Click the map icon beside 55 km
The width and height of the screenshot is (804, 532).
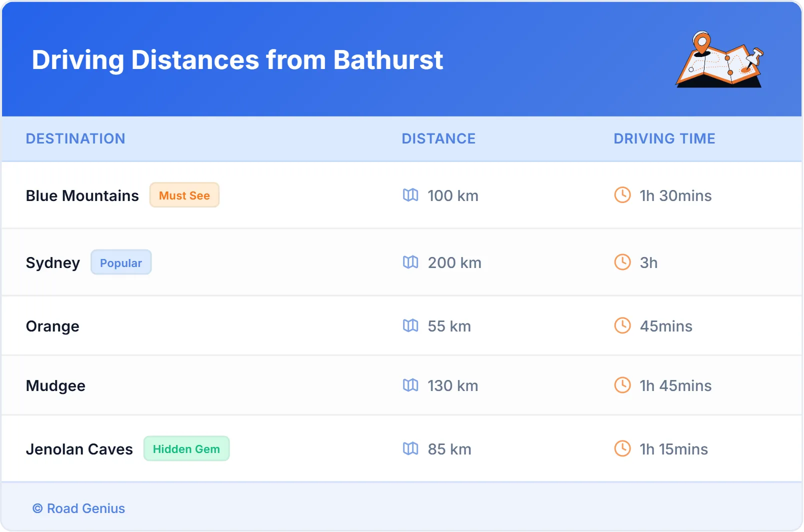click(x=410, y=325)
